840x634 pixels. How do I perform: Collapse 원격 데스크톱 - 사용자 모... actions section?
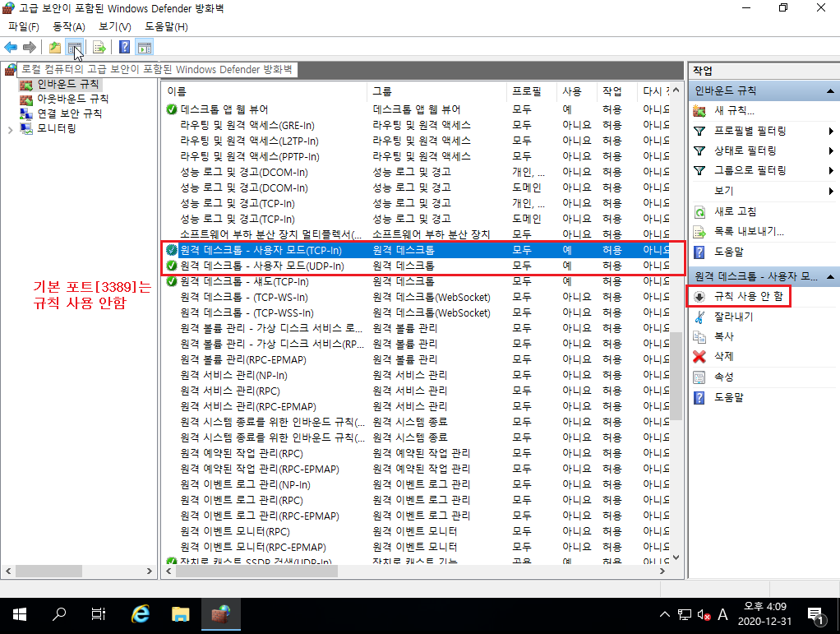point(830,276)
